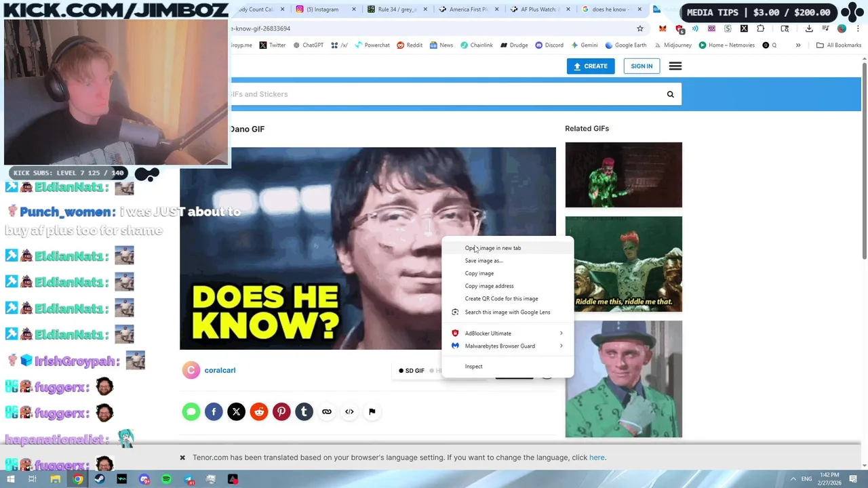This screenshot has height=488, width=868.
Task: Expand the hidden bookmarks overflow chevron
Action: pyautogui.click(x=798, y=45)
